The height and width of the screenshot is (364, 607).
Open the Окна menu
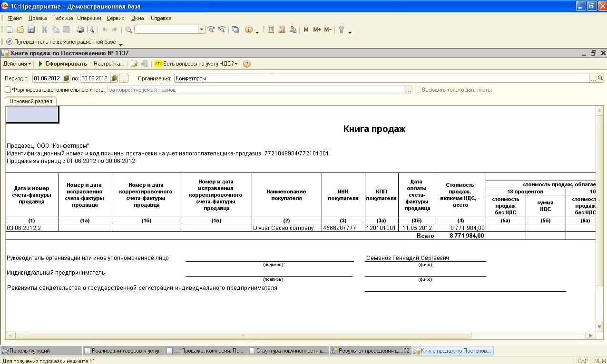[x=137, y=18]
